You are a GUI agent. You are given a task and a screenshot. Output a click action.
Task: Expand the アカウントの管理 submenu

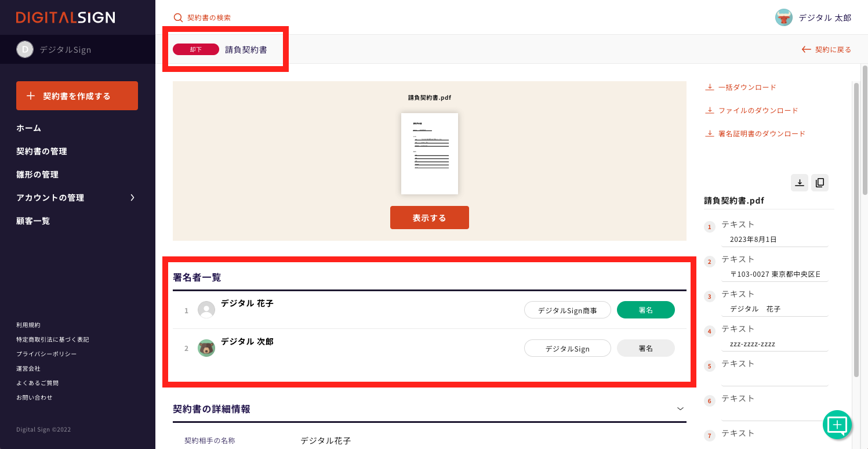click(x=132, y=198)
